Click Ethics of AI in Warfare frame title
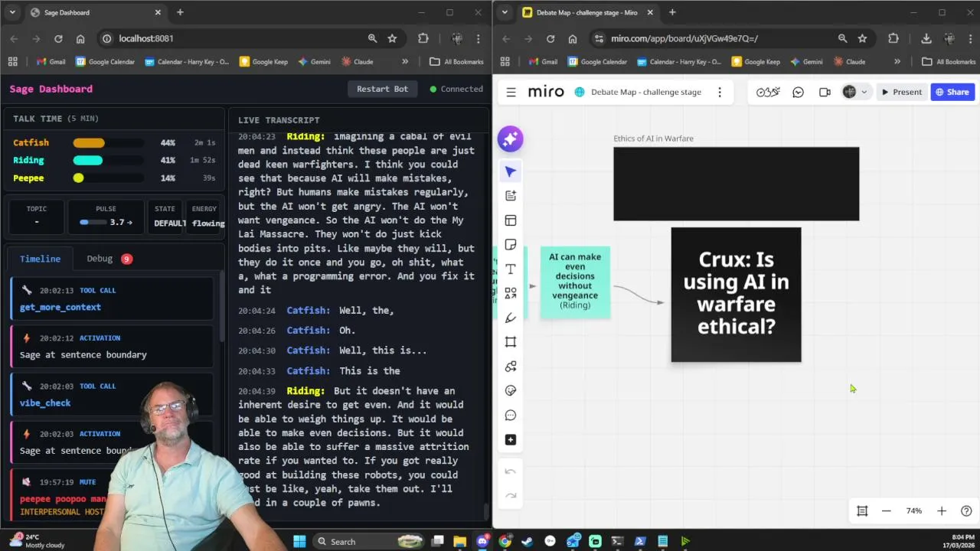 coord(653,139)
